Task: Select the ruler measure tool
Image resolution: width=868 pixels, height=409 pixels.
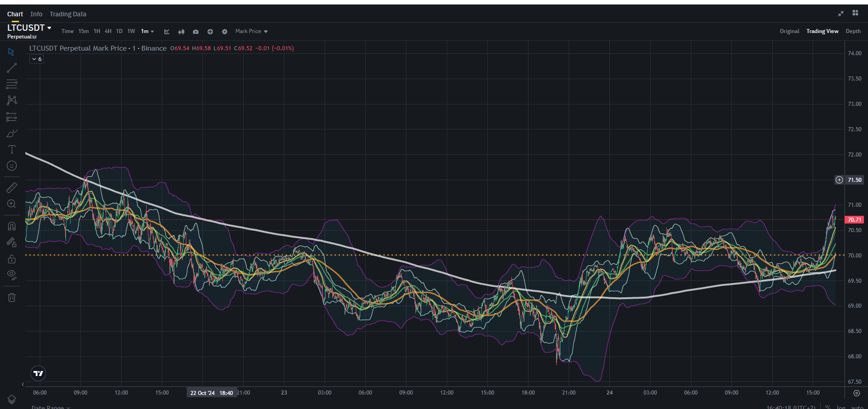Action: point(12,187)
